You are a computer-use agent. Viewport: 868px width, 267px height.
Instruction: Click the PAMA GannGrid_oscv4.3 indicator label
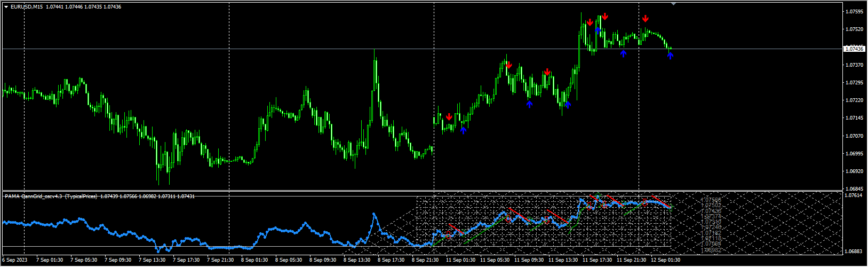click(x=51, y=197)
